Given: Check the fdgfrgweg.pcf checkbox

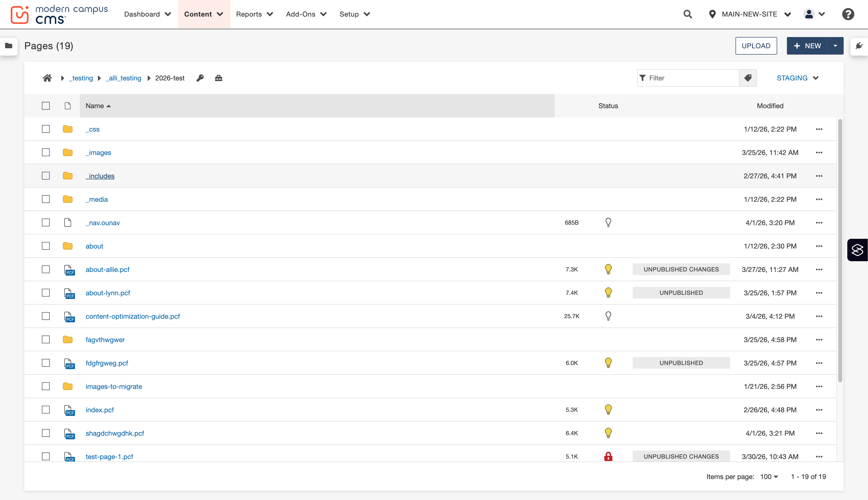Looking at the screenshot, I should [x=46, y=363].
